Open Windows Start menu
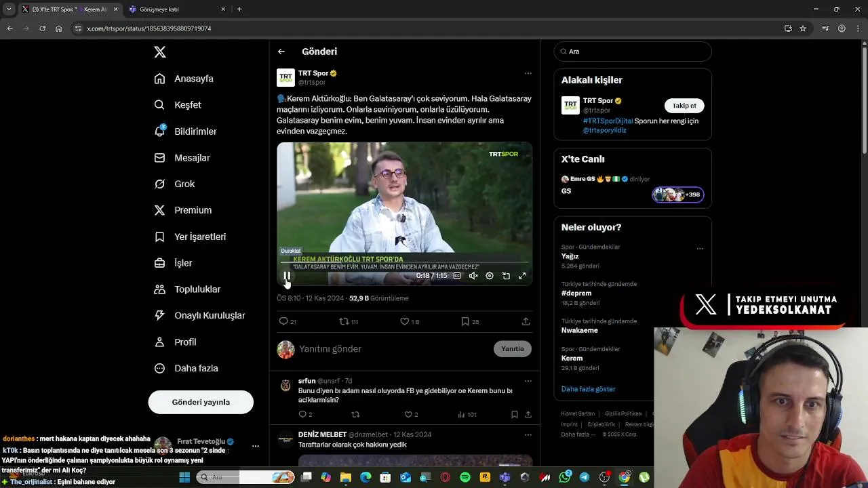 184,477
